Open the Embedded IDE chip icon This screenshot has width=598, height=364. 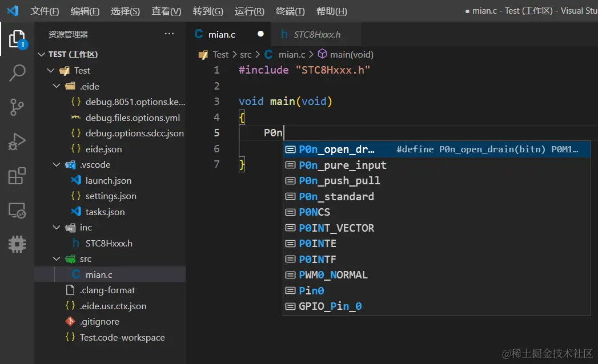point(17,244)
